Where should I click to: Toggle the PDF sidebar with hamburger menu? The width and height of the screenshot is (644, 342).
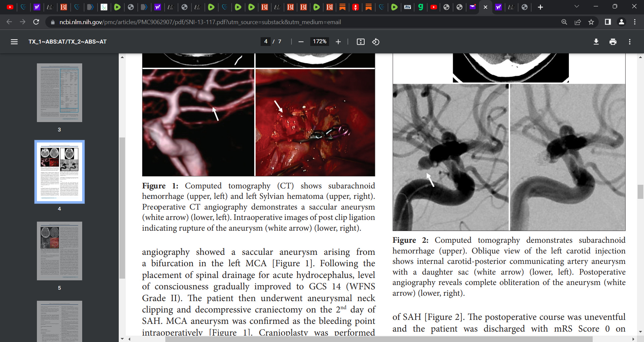pyautogui.click(x=14, y=42)
